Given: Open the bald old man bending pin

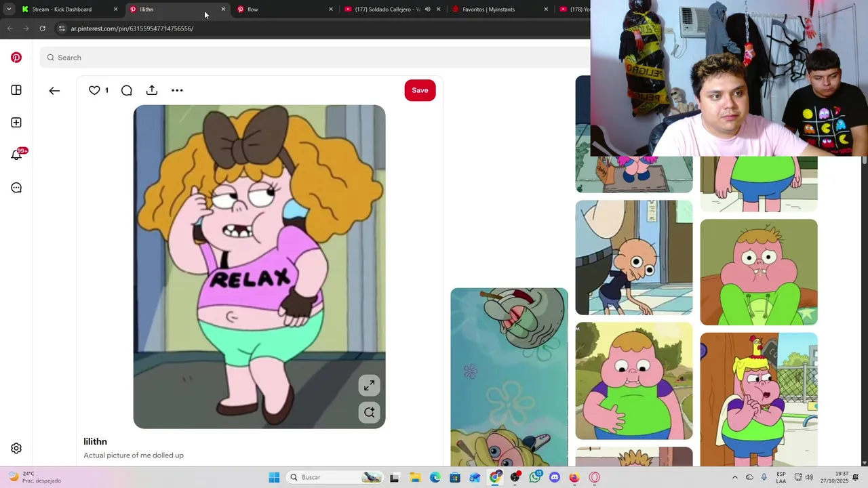Looking at the screenshot, I should tap(634, 258).
